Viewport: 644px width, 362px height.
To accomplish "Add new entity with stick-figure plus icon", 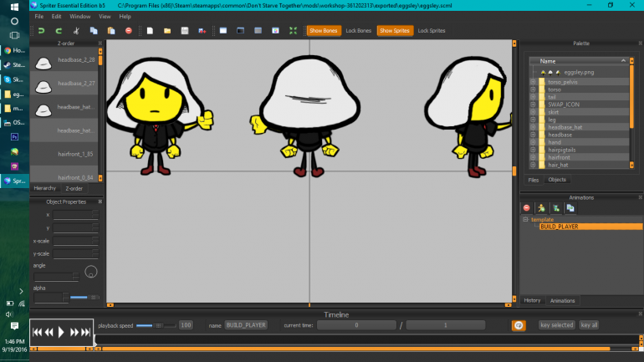I will pyautogui.click(x=541, y=208).
